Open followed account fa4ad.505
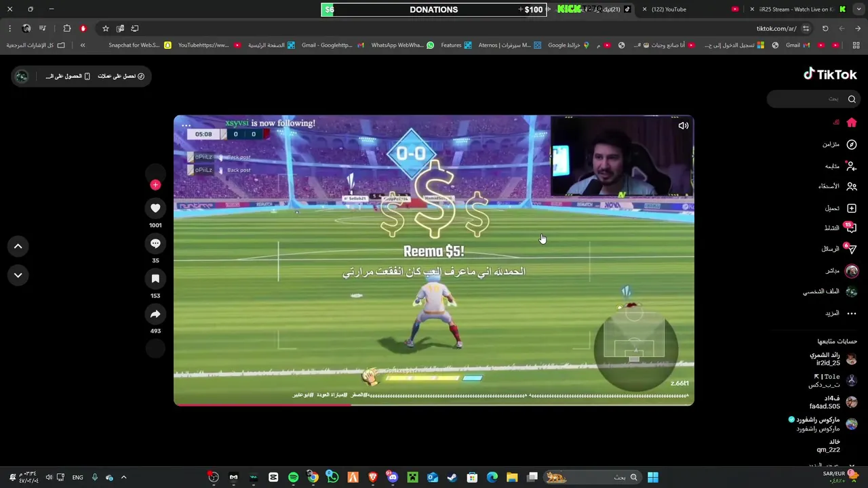Screen dimensions: 868x488 pos(833,402)
